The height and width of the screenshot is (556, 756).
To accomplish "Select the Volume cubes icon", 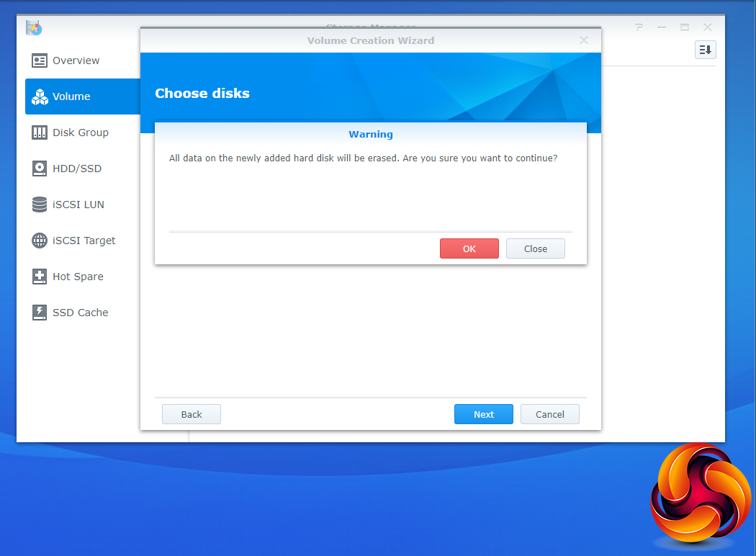I will coord(40,97).
